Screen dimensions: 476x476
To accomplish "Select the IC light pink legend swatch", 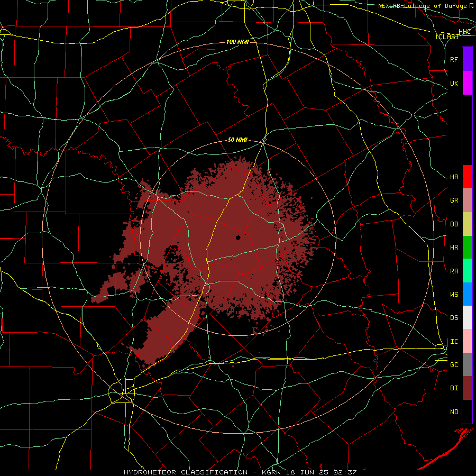I will click(x=467, y=341).
